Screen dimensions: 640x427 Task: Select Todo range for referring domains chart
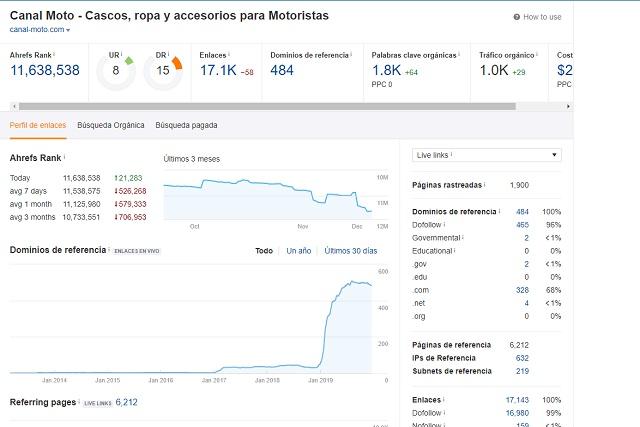click(x=264, y=251)
